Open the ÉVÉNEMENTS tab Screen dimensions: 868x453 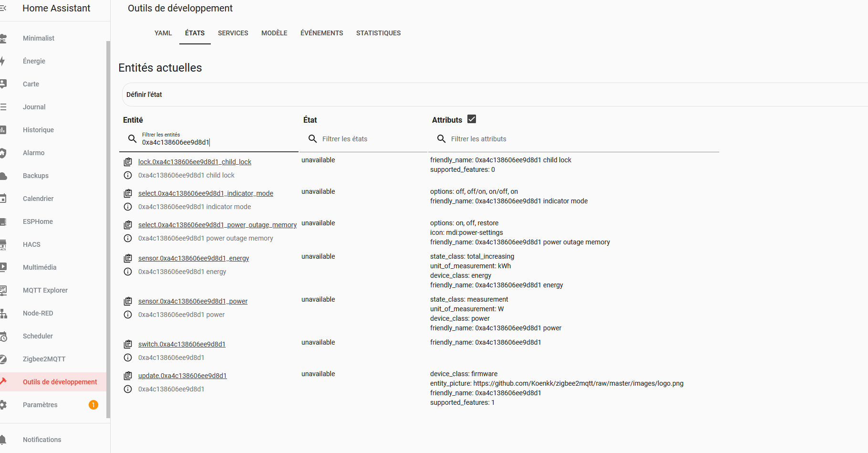[322, 33]
